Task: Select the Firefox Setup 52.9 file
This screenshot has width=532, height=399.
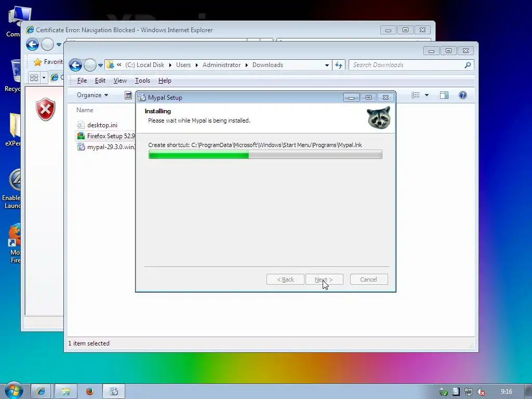Action: click(105, 136)
